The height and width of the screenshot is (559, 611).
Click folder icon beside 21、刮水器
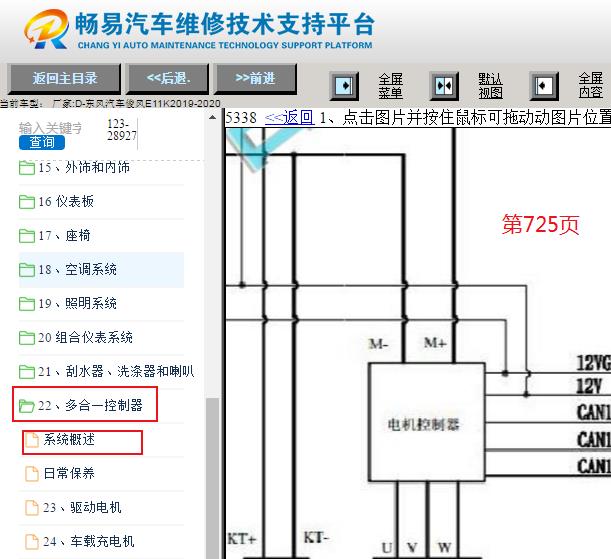point(26,372)
